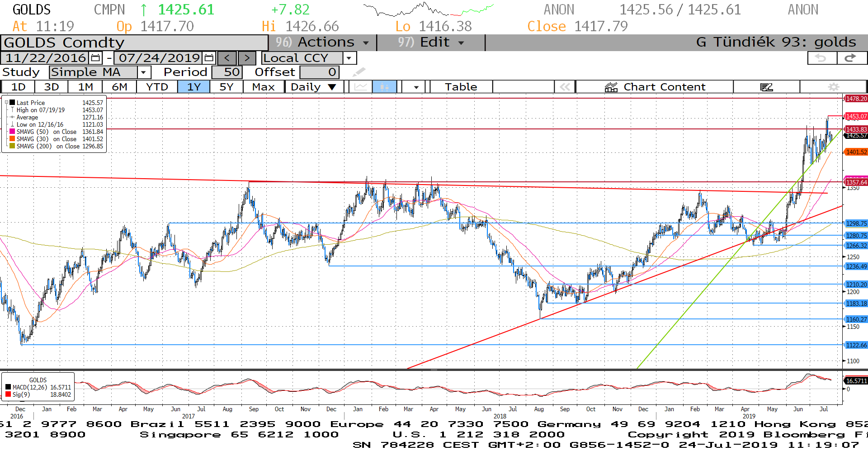Click the black Last Price legend swatch
Image resolution: width=868 pixels, height=470 pixels.
click(x=13, y=103)
